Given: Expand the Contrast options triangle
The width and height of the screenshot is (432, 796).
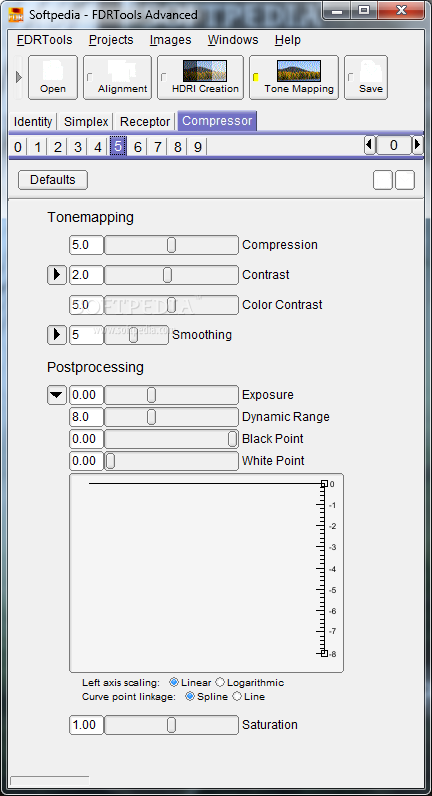Looking at the screenshot, I should pyautogui.click(x=57, y=275).
